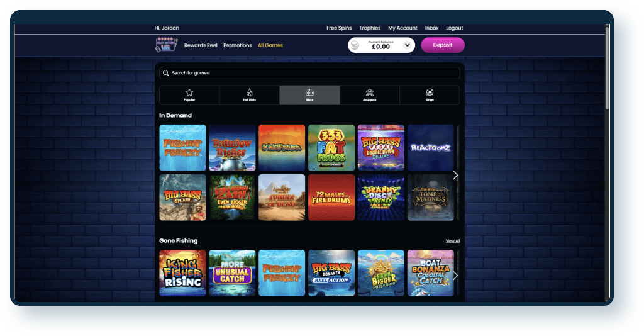Select the Slots category tab

tap(309, 95)
